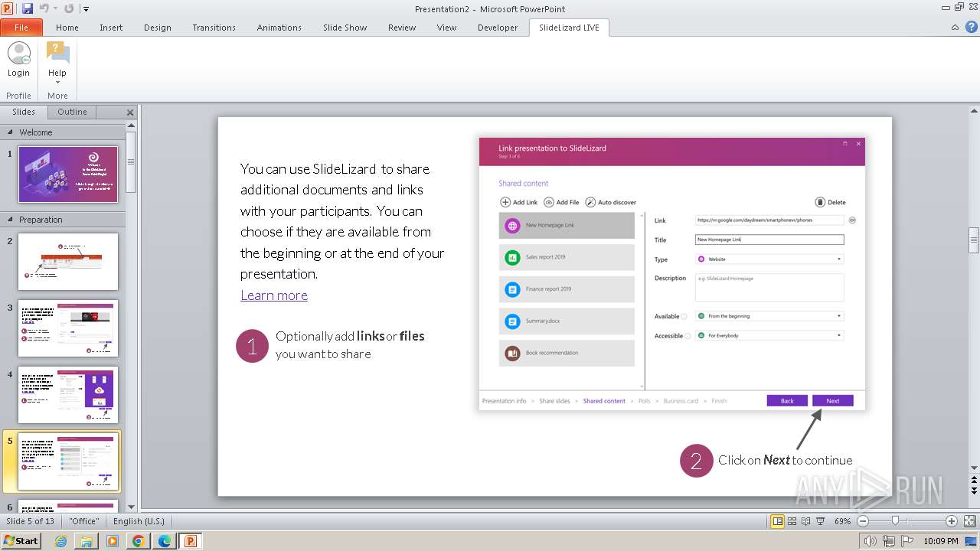Minimize the ribbon with the chevron
This screenshot has width=980, height=551.
pyautogui.click(x=955, y=28)
